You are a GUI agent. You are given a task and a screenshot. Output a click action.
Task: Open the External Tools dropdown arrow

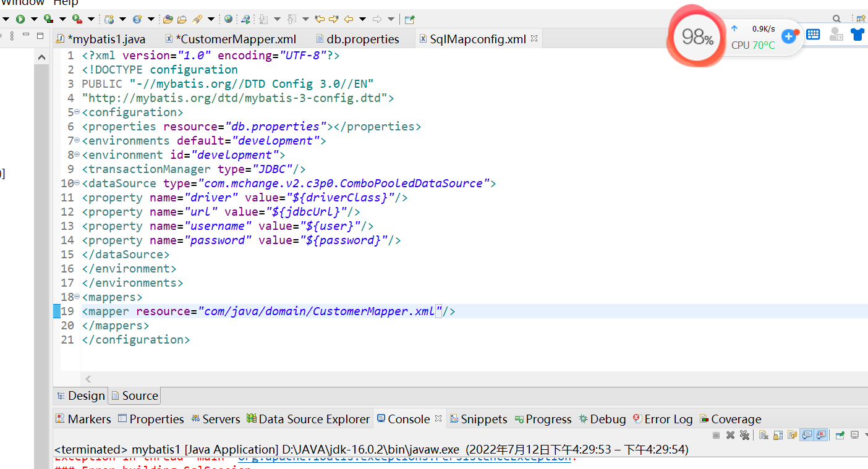pyautogui.click(x=91, y=19)
